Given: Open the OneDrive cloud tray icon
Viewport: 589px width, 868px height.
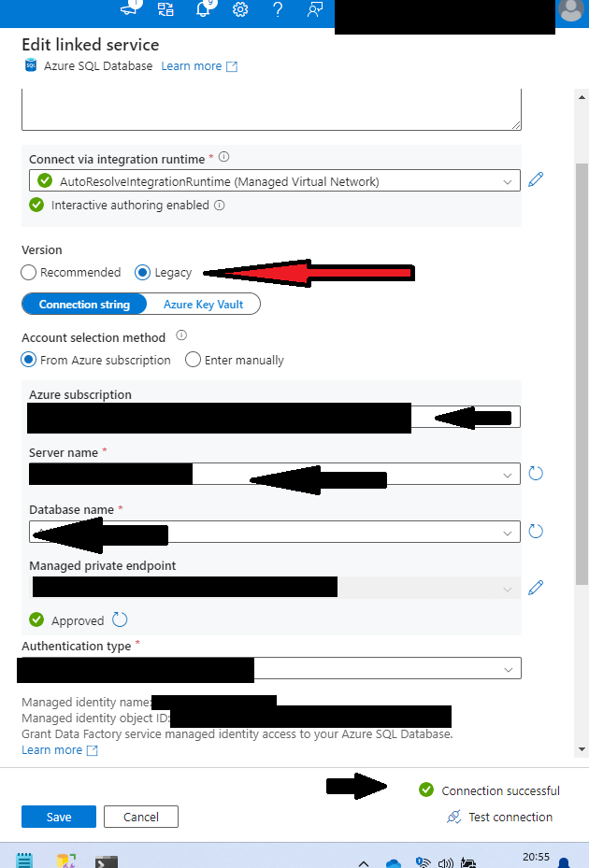Looking at the screenshot, I should pyautogui.click(x=393, y=862).
